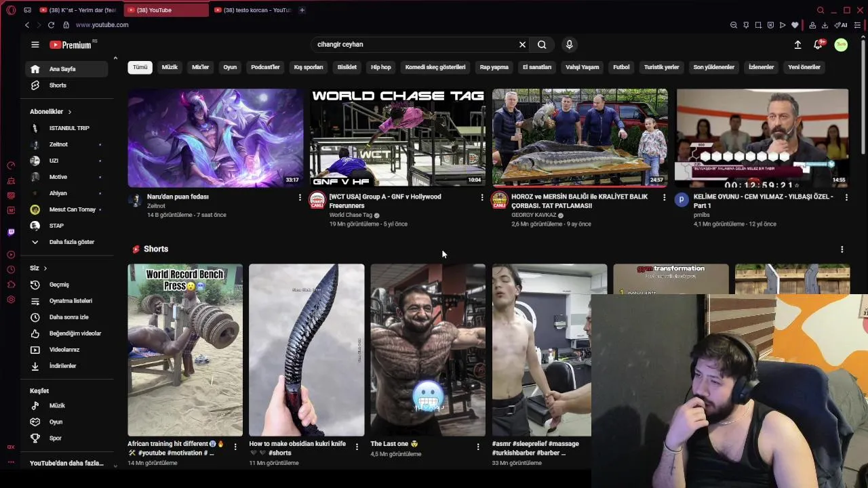Select the Hip hop filter chip
868x488 pixels.
tap(380, 67)
